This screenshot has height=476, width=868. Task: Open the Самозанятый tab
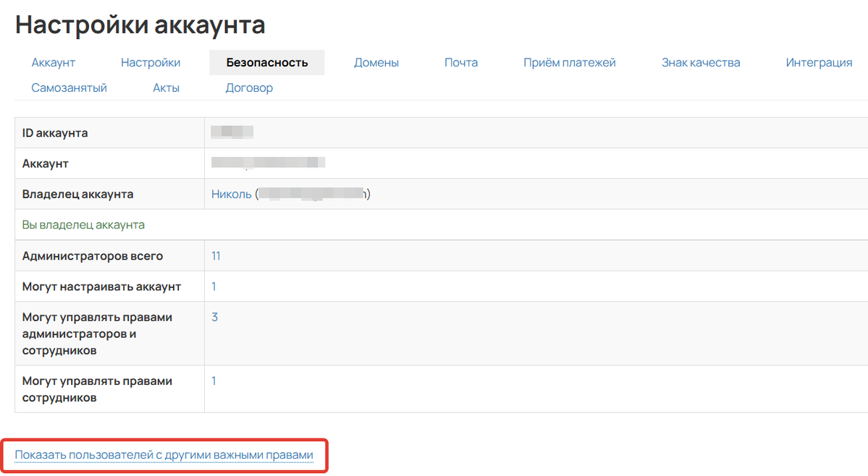pos(69,87)
